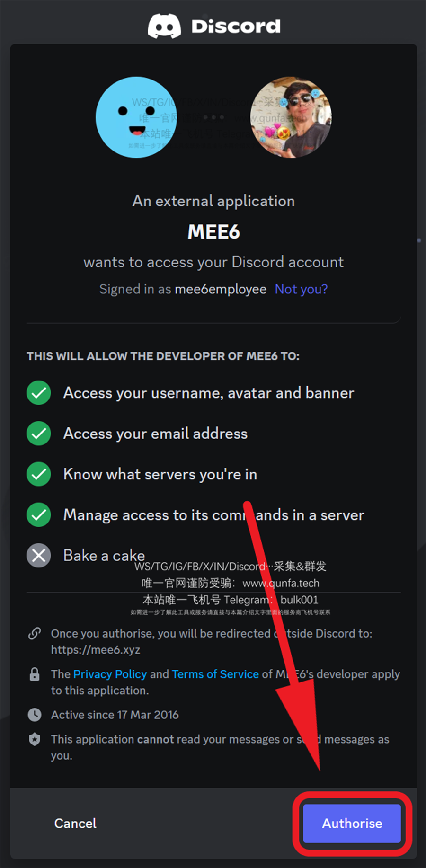Click the grey X icon beside Bake a cake
The height and width of the screenshot is (868, 426).
click(x=39, y=555)
